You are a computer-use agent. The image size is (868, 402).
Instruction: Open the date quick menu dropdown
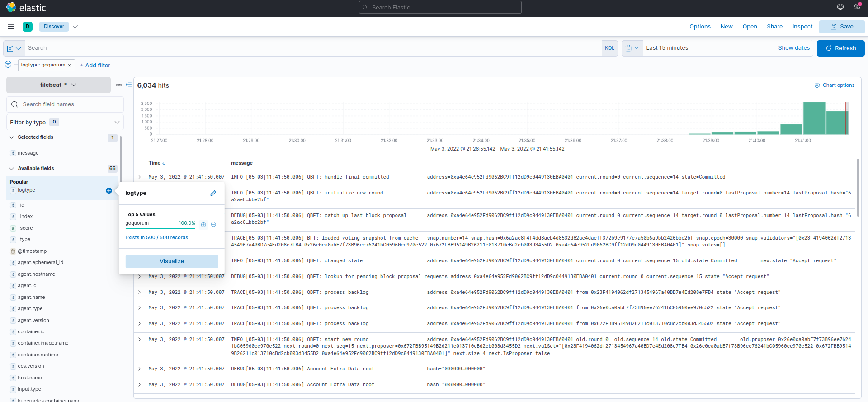point(632,48)
